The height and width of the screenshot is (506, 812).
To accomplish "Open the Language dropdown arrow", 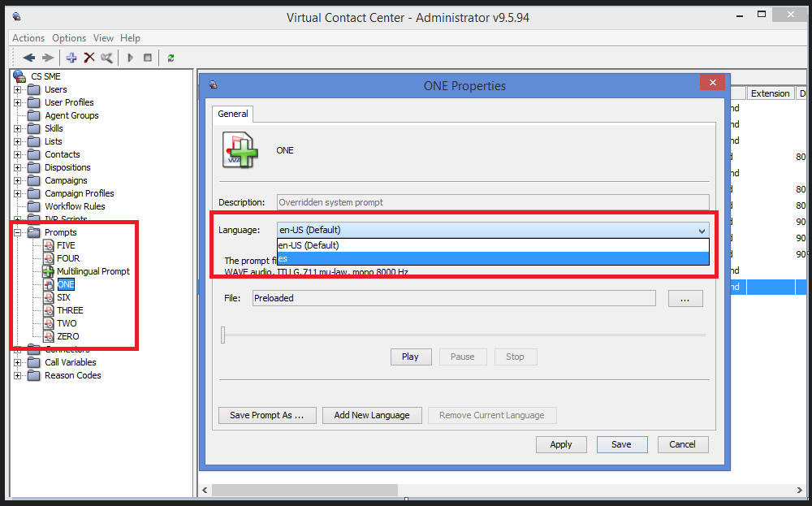I will [x=702, y=231].
